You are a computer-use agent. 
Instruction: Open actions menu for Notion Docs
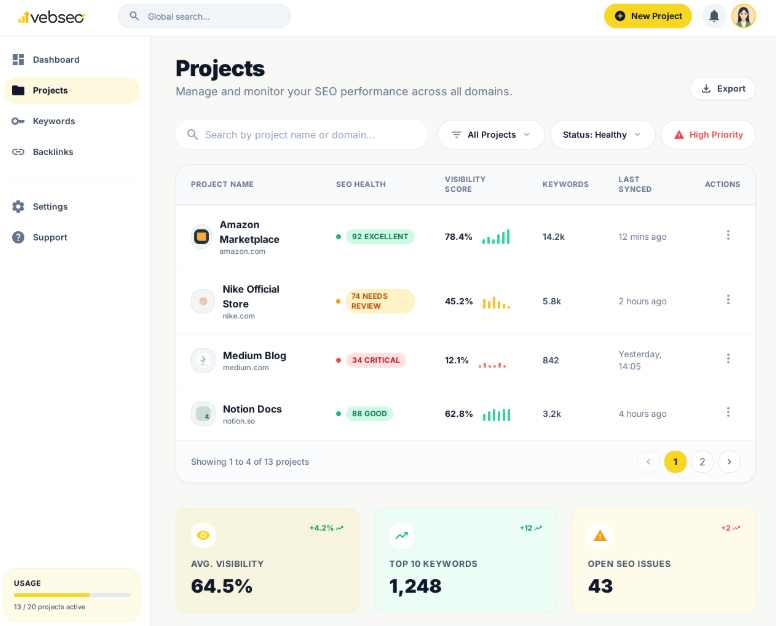click(x=728, y=412)
